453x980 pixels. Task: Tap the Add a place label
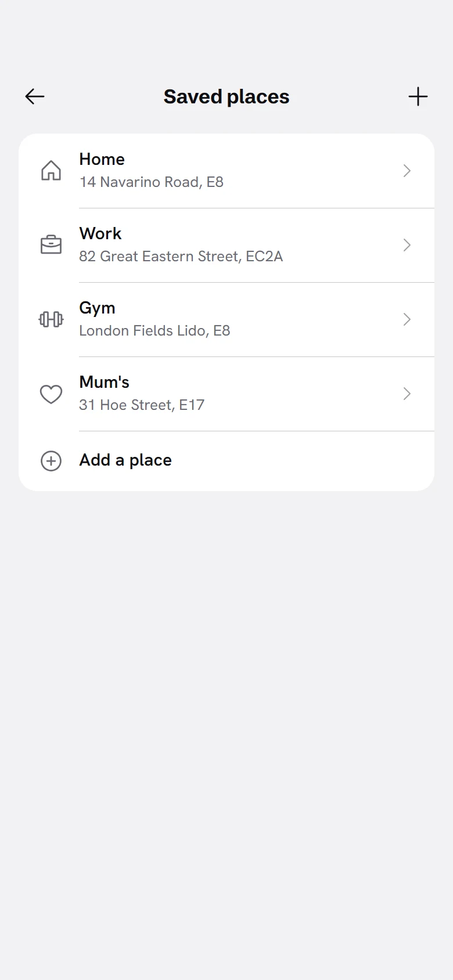125,460
